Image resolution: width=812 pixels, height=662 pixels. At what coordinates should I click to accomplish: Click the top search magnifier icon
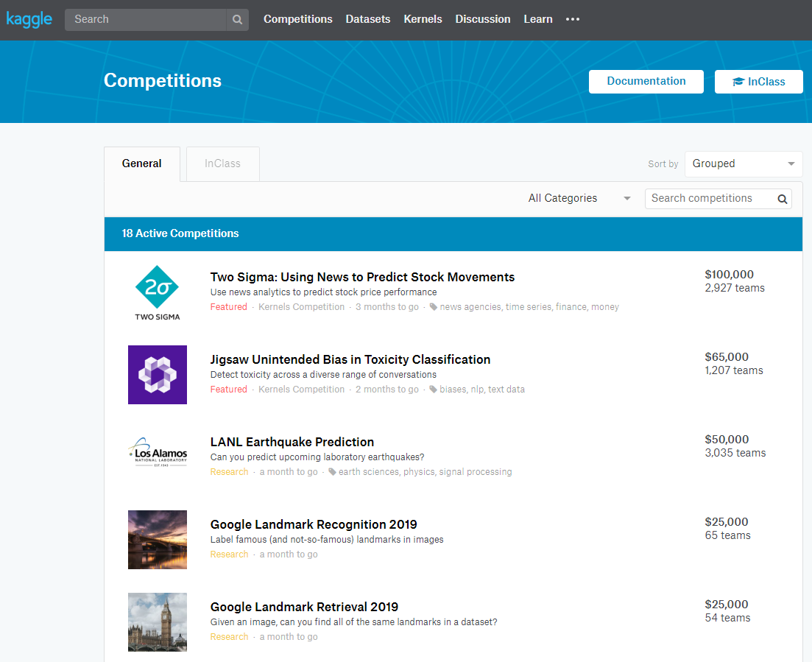237,20
